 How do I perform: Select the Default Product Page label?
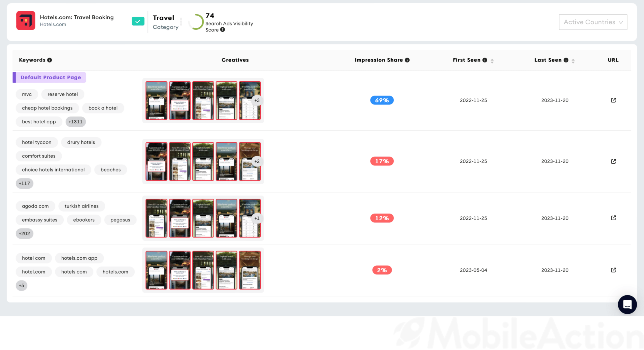point(49,77)
